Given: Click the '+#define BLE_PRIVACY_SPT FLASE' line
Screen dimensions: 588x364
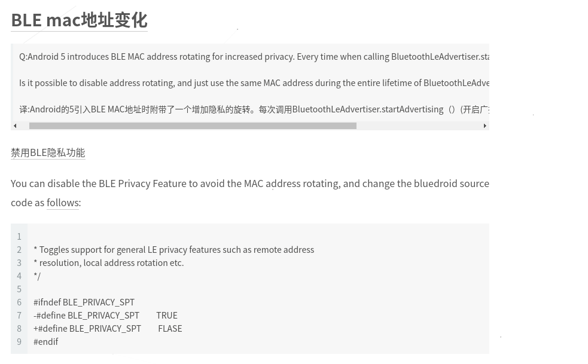Looking at the screenshot, I should click(108, 328).
